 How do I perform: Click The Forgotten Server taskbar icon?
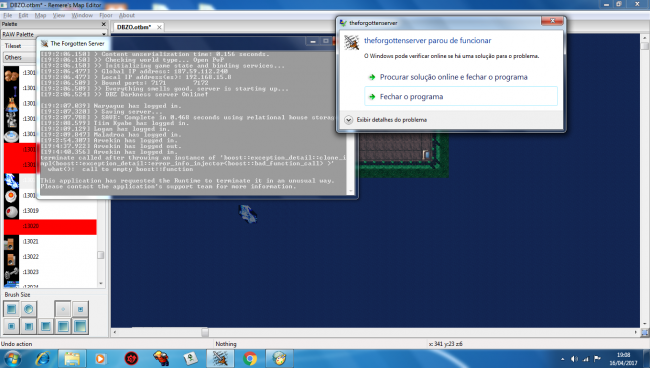(220, 358)
